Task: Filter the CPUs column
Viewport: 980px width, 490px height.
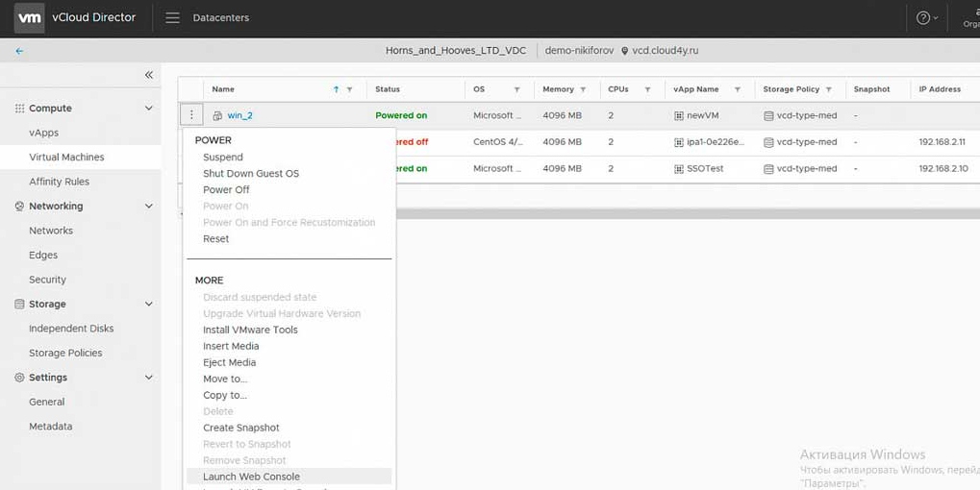Action: click(647, 89)
